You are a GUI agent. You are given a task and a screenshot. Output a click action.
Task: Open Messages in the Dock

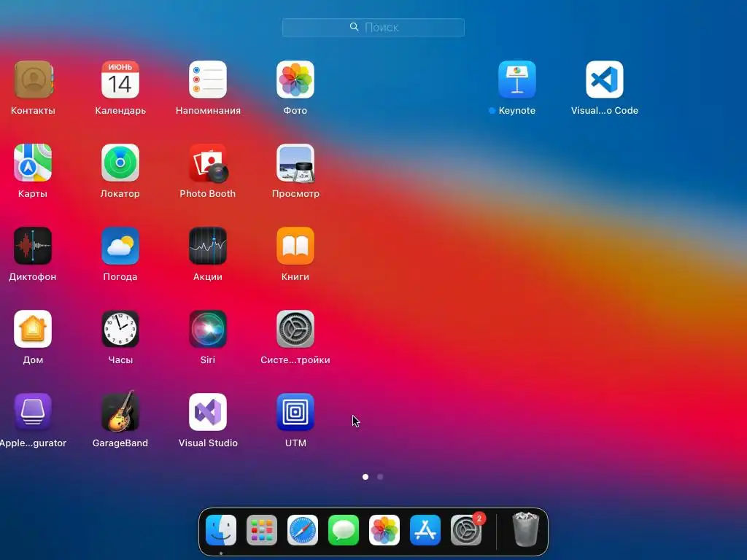344,530
